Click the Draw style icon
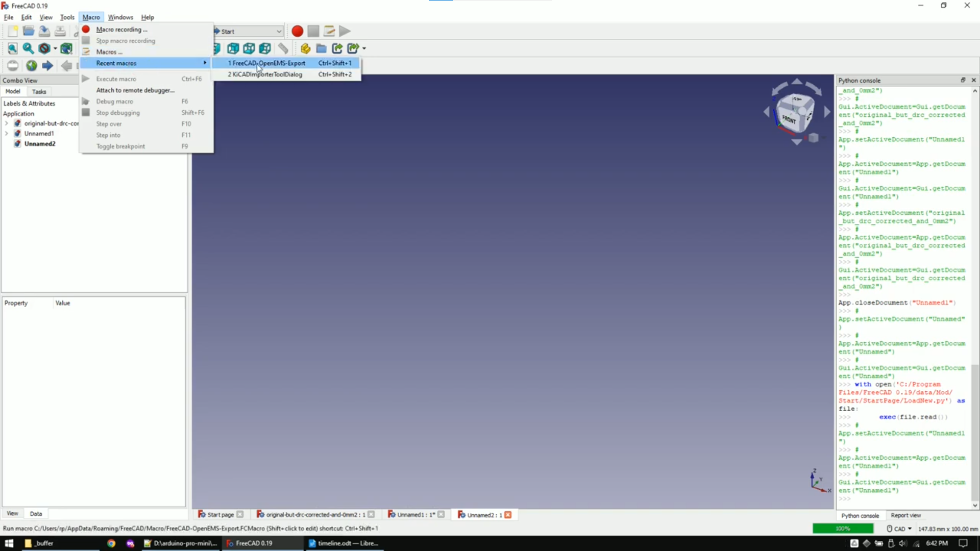The image size is (980, 551). pos(44,48)
